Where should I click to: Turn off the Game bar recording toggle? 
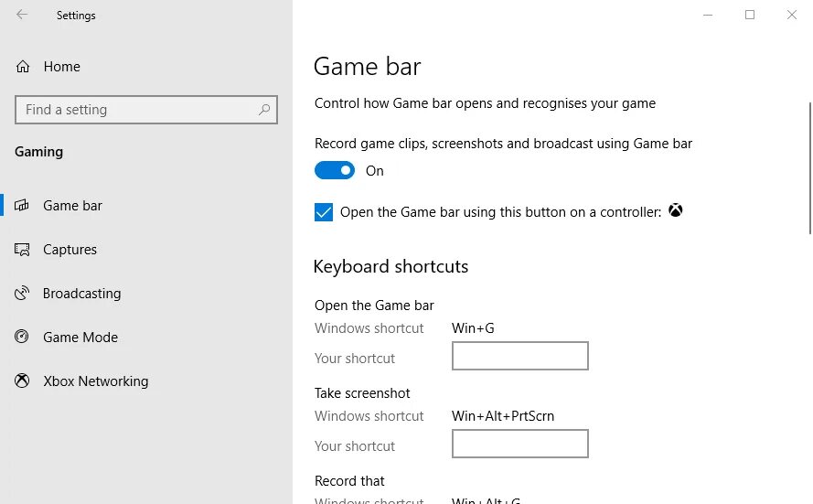click(335, 171)
